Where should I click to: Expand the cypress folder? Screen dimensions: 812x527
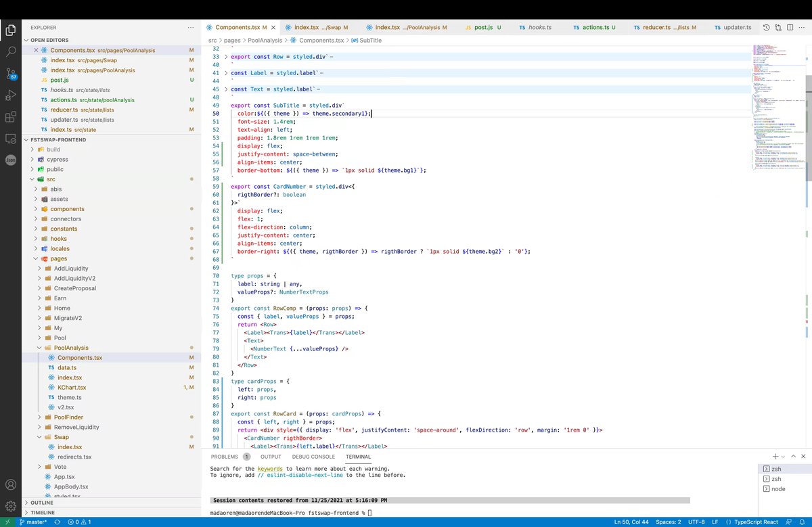click(58, 160)
